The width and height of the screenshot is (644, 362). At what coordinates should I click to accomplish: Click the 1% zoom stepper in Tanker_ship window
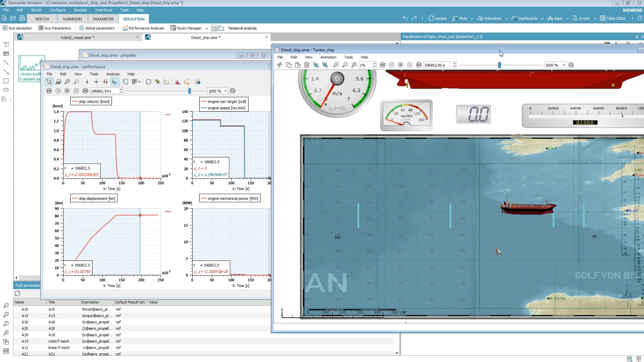(x=374, y=65)
